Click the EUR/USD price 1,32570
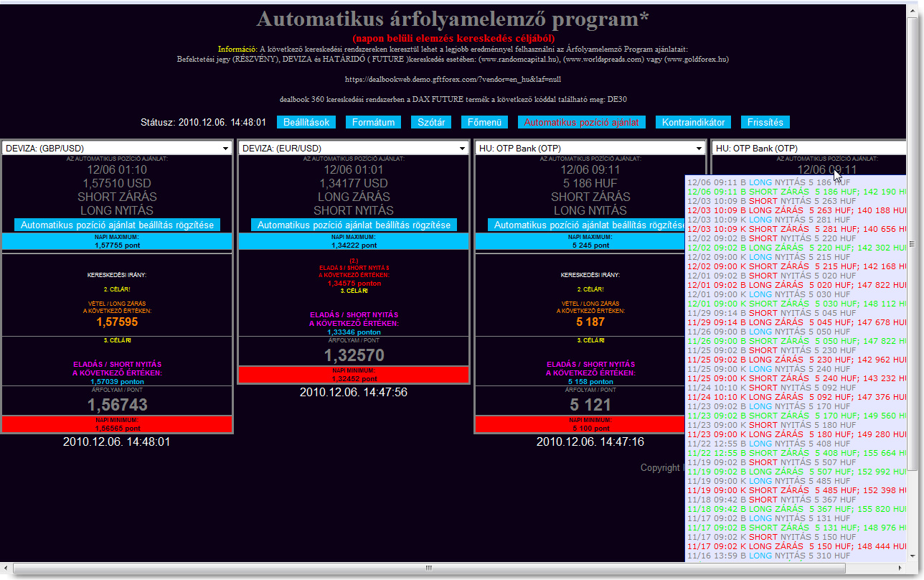 [x=354, y=355]
